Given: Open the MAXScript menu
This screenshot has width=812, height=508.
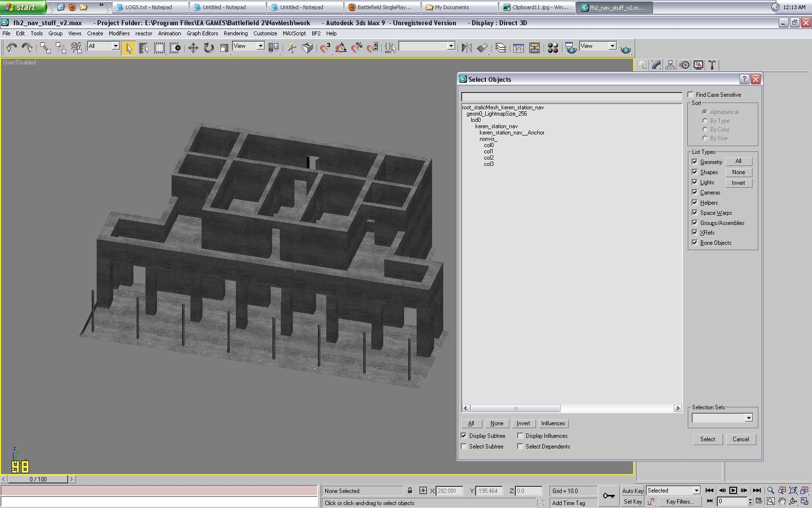Looking at the screenshot, I should coord(294,33).
